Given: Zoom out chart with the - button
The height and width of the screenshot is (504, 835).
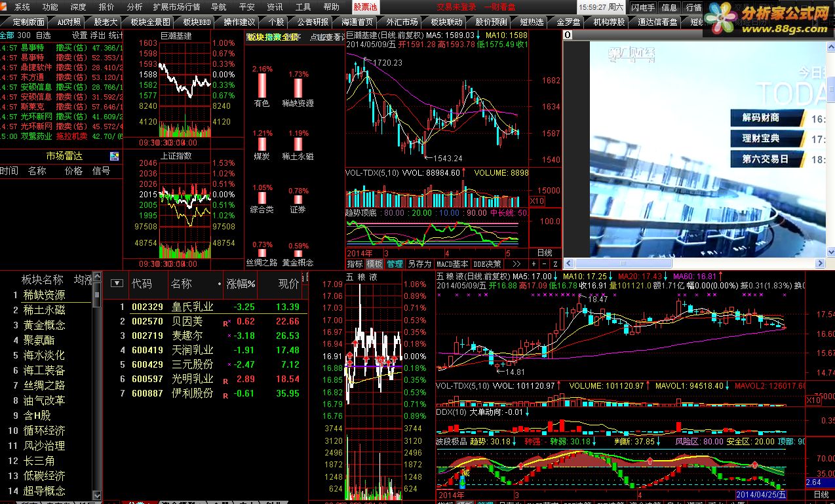Looking at the screenshot, I should pos(543,263).
